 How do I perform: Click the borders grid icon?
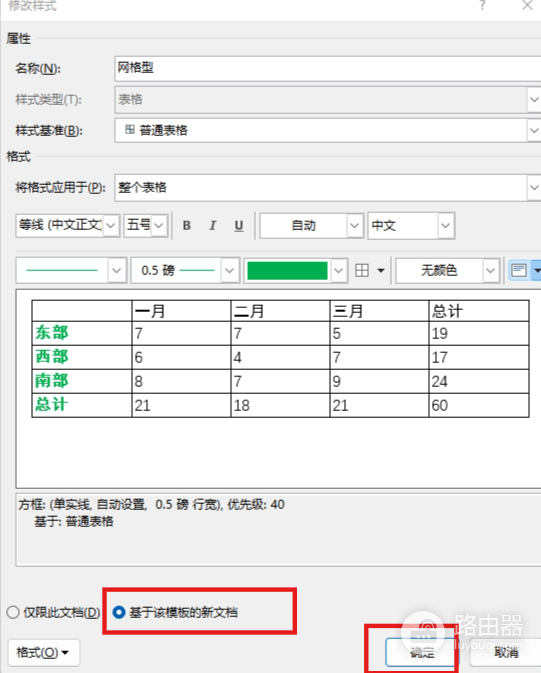(x=362, y=270)
